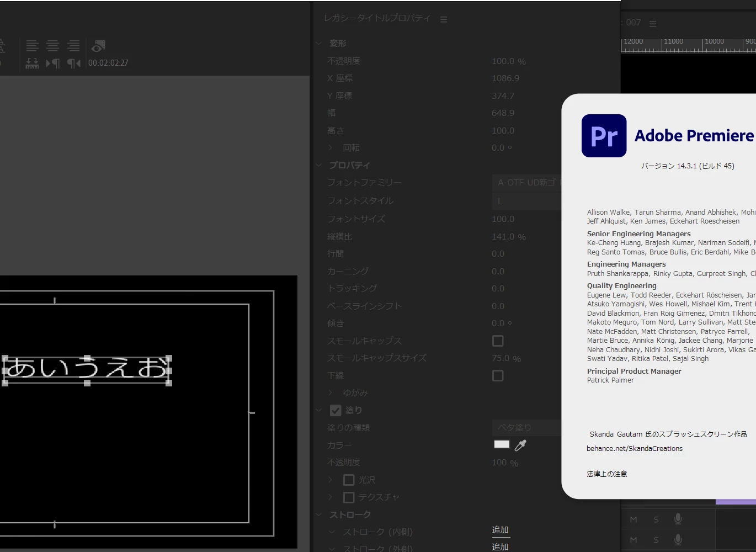Image resolution: width=756 pixels, height=552 pixels.
Task: Collapse the ストローク section
Action: click(319, 514)
